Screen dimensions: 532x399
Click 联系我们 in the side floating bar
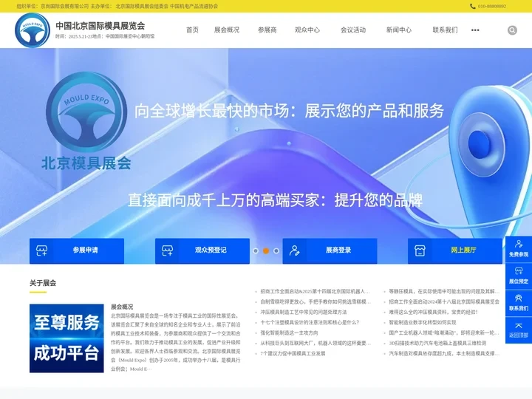click(x=519, y=304)
